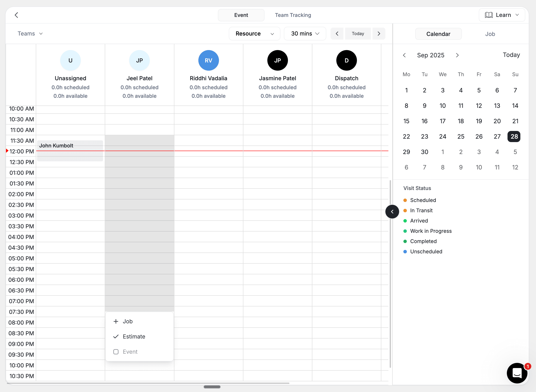The height and width of the screenshot is (392, 536).
Task: Click the back arrow at top left
Action: [17, 15]
